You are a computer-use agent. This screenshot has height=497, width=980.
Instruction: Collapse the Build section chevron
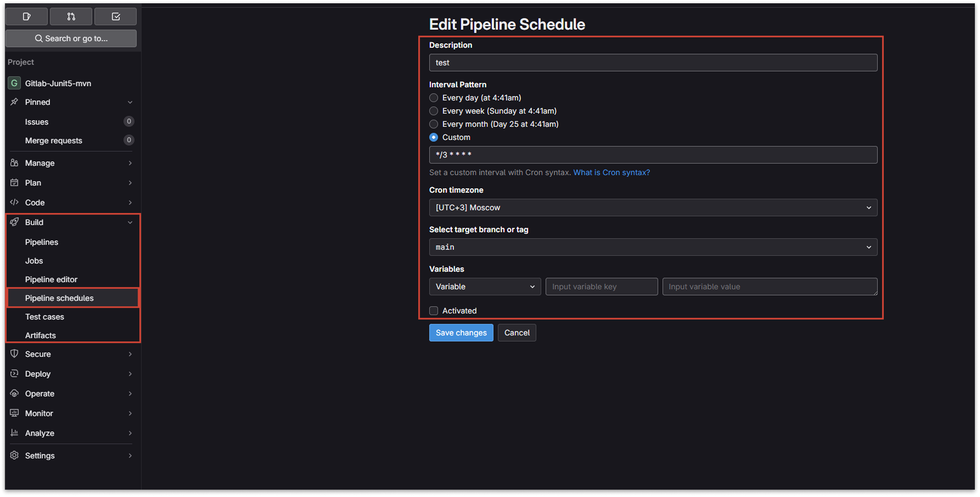(130, 222)
